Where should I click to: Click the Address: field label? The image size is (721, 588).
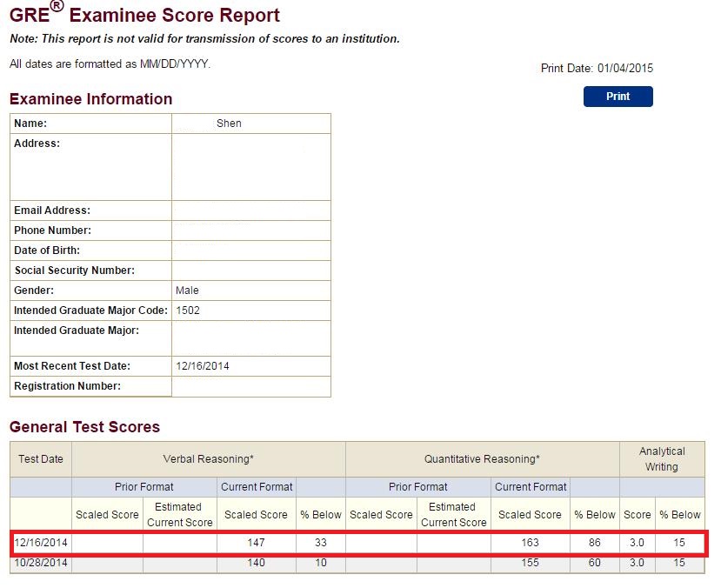[x=37, y=144]
